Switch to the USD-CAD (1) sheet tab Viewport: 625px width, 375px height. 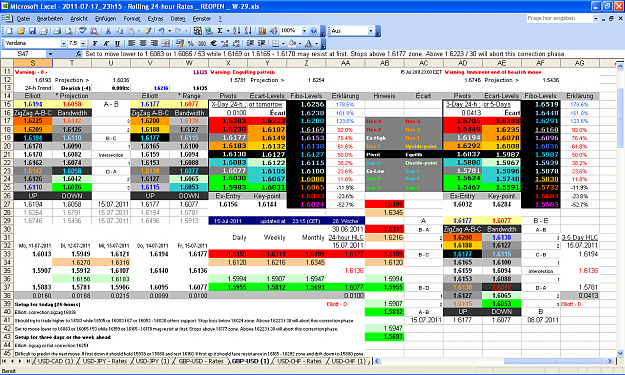tap(55, 361)
